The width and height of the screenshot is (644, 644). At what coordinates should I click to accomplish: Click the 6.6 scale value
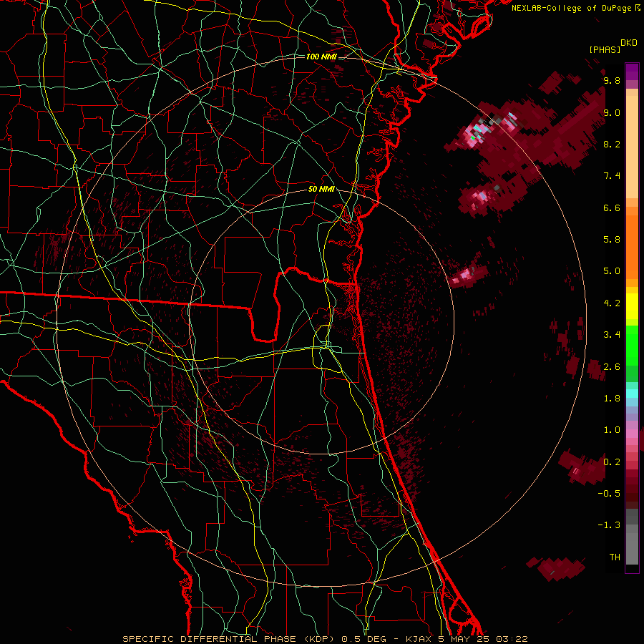click(612, 208)
